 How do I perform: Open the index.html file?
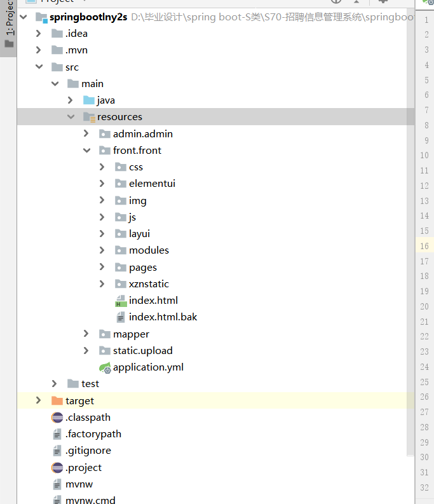click(153, 301)
